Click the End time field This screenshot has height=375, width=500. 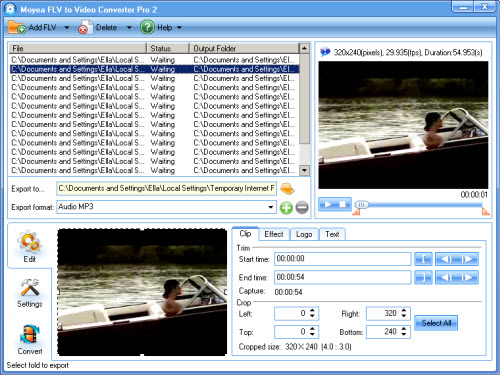click(x=342, y=277)
